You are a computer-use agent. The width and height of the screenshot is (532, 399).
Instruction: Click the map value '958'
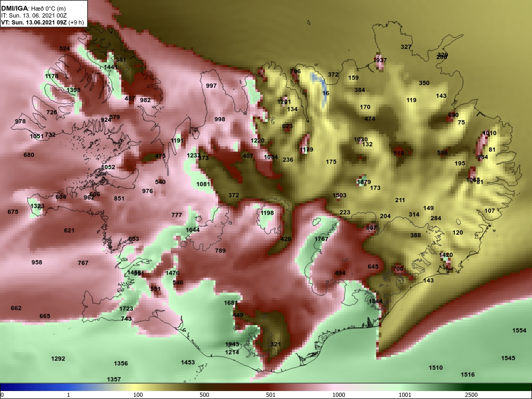coord(37,262)
